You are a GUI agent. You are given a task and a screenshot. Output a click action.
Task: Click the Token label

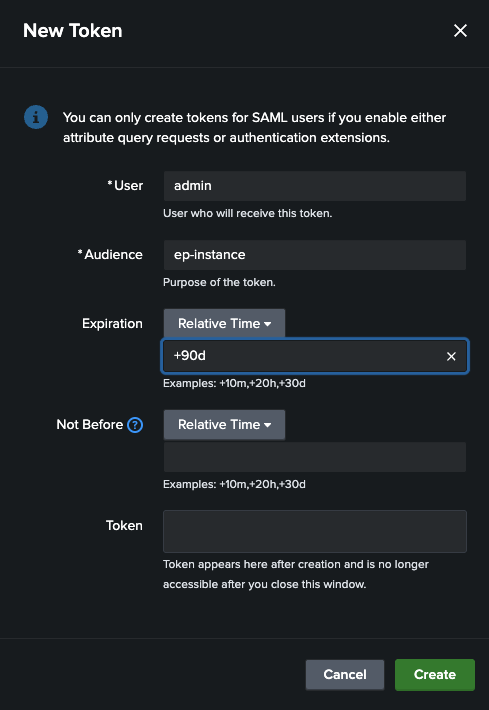coord(124,525)
